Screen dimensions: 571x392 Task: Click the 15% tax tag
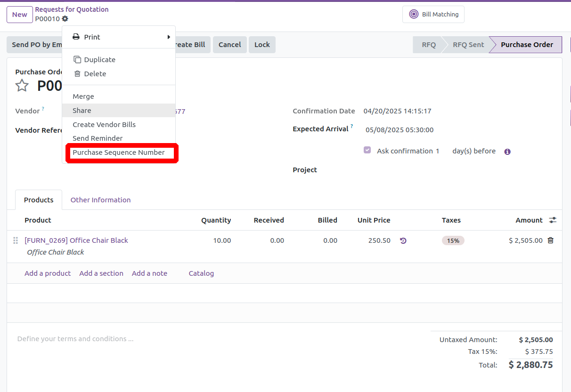click(453, 240)
